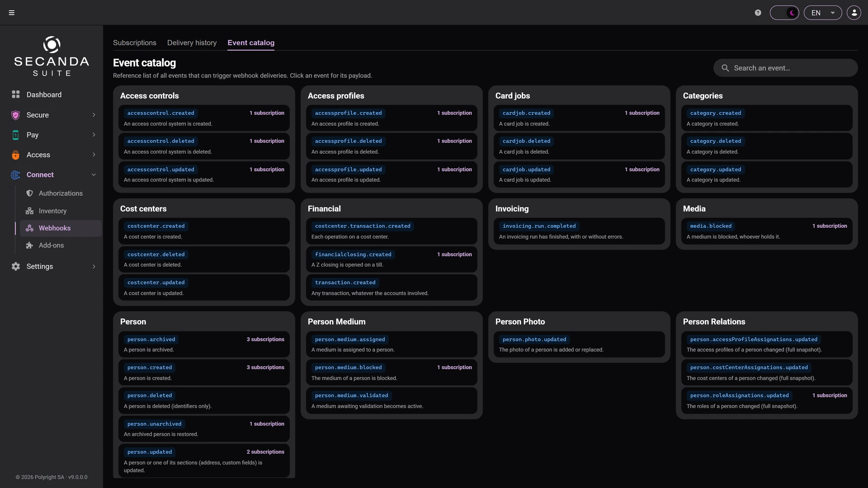The image size is (868, 488).
Task: Open the person.archived event
Action: click(x=204, y=344)
